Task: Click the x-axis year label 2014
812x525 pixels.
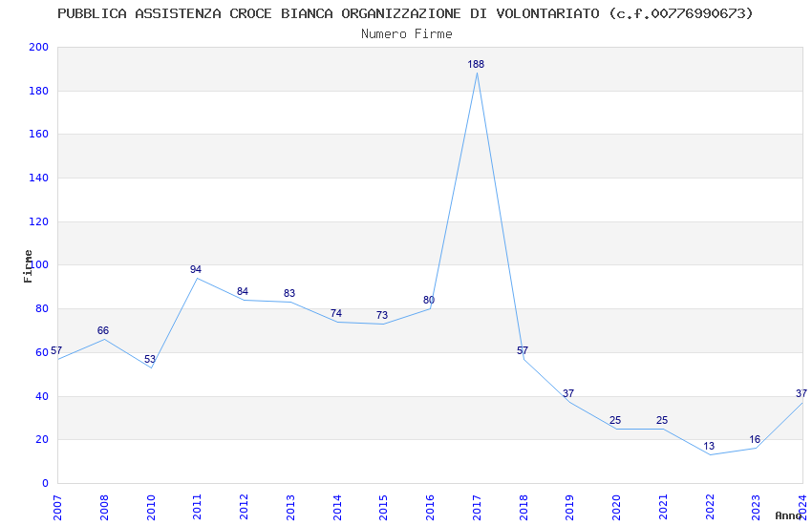Action: (x=337, y=507)
